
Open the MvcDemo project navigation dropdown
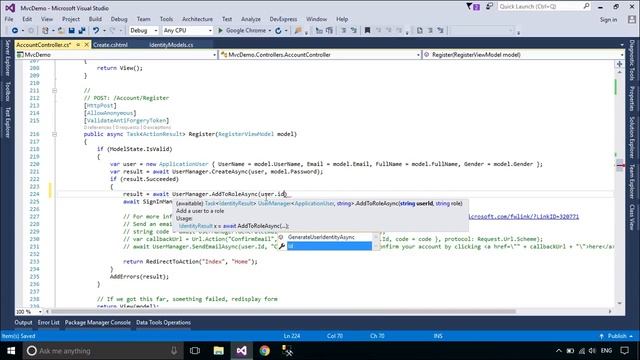tap(116, 55)
